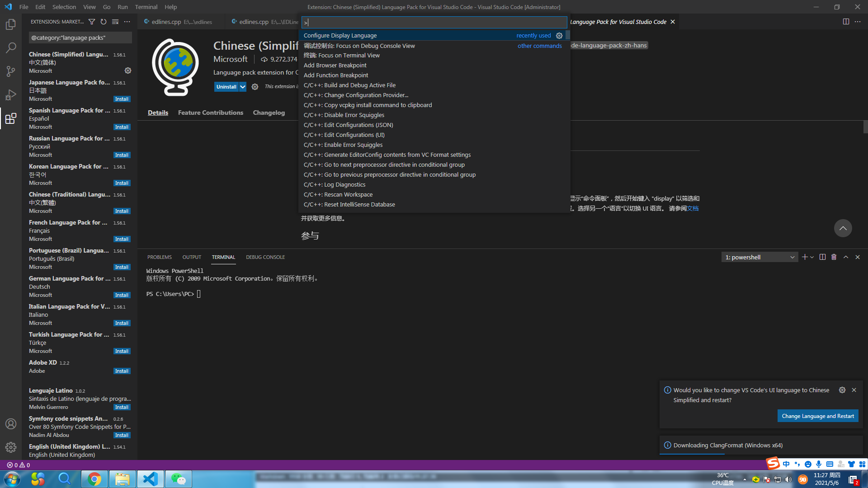Install the Japanese Language Pack
Viewport: 868px width, 488px height.
pyautogui.click(x=122, y=99)
